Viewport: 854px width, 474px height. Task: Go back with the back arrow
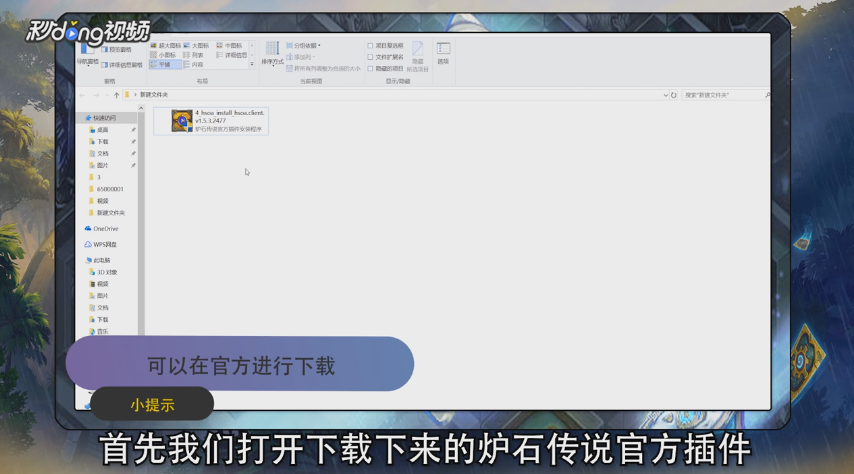[x=82, y=95]
